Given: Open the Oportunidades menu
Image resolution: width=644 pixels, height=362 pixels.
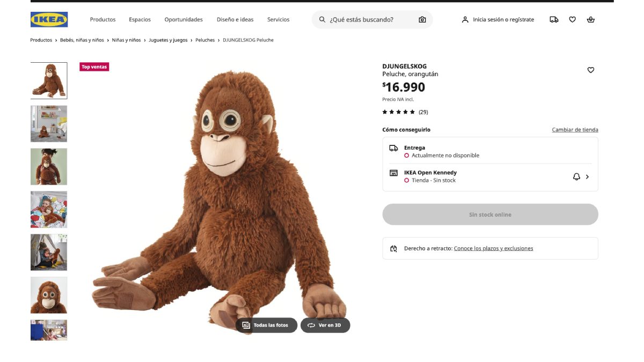Looking at the screenshot, I should click(x=184, y=20).
